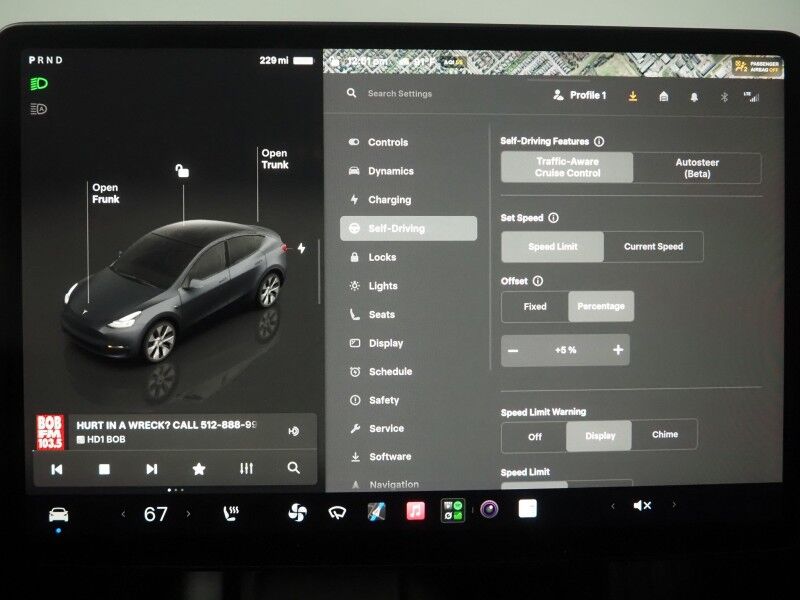Tap Open Frunk
Image resolution: width=800 pixels, height=600 pixels.
coord(106,193)
